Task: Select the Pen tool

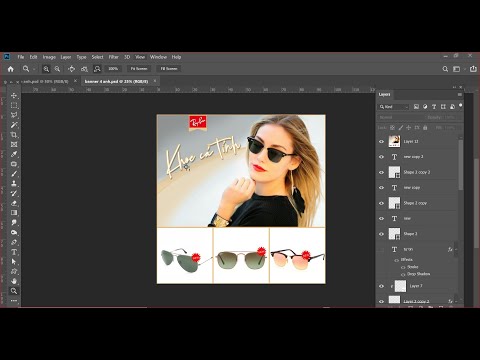Action: click(14, 242)
